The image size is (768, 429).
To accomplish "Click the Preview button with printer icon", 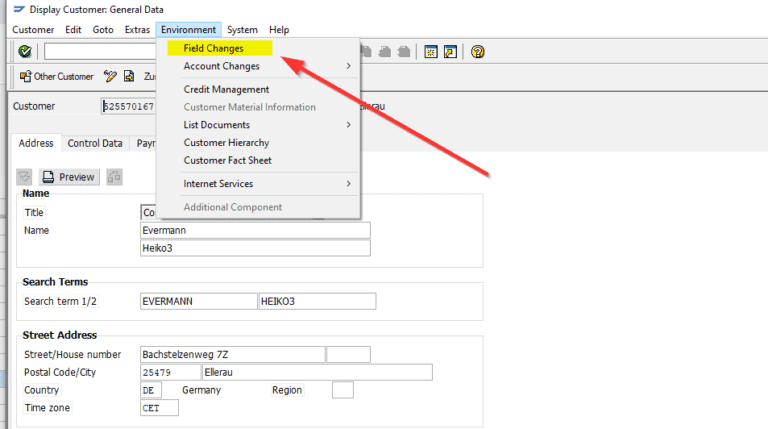I will point(69,177).
